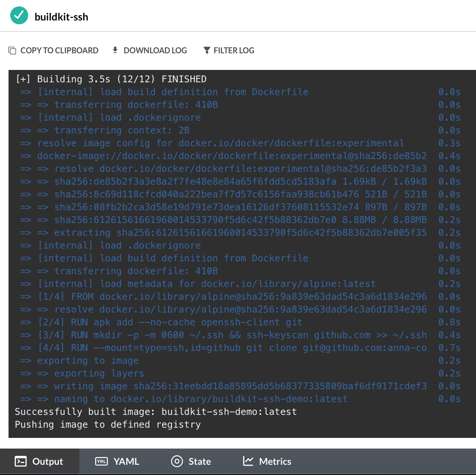Click the 0.8s duration of apk add step
The width and height of the screenshot is (476, 475).
(x=449, y=322)
